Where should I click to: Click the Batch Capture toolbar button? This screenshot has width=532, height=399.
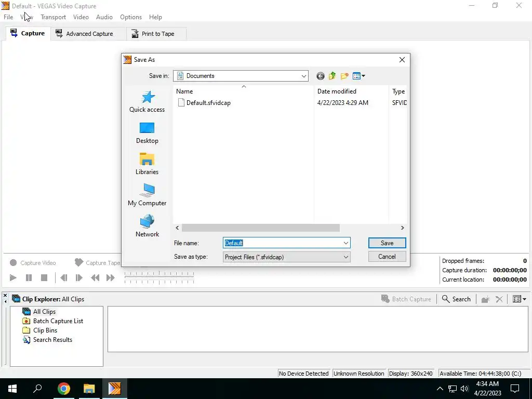[x=406, y=299]
